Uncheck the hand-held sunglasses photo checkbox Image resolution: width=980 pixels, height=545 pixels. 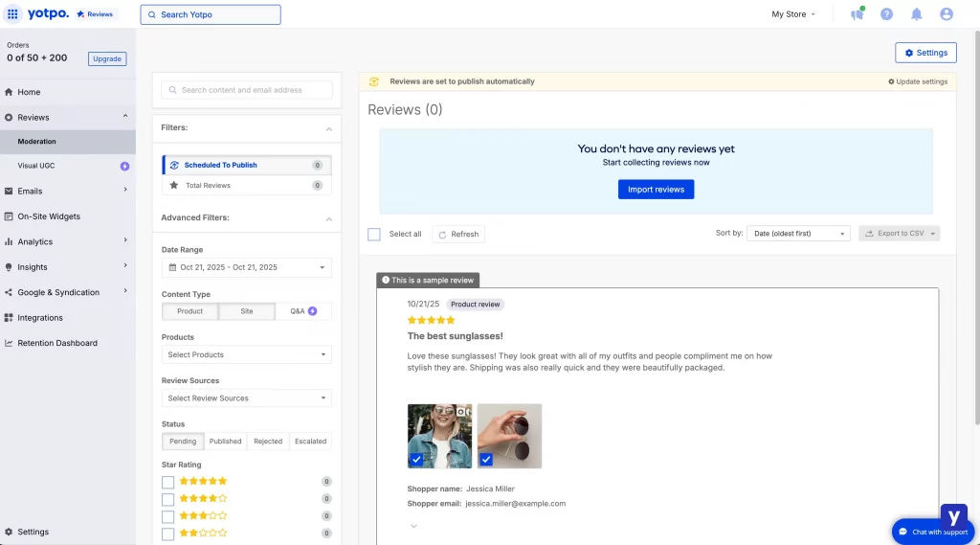click(x=486, y=460)
